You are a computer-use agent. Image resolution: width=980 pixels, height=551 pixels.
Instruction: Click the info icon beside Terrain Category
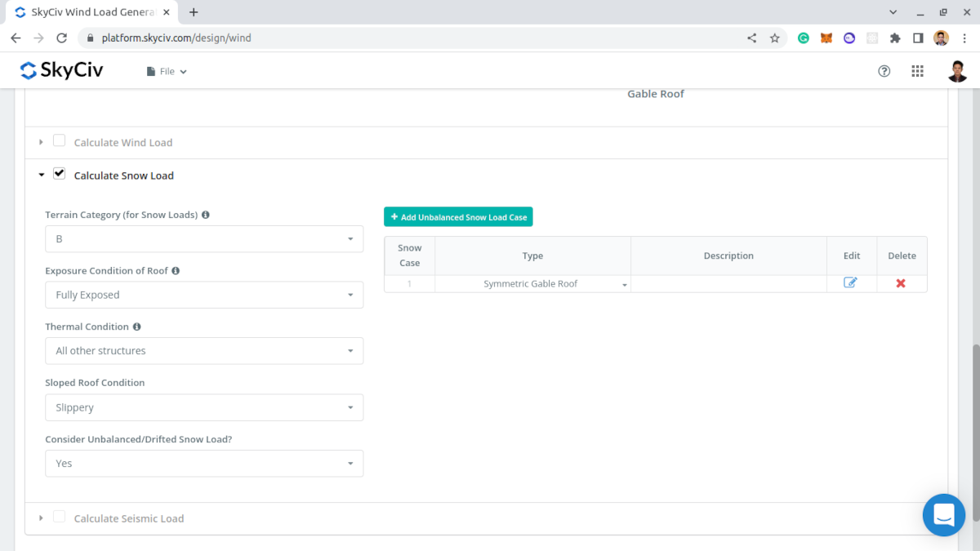click(205, 215)
